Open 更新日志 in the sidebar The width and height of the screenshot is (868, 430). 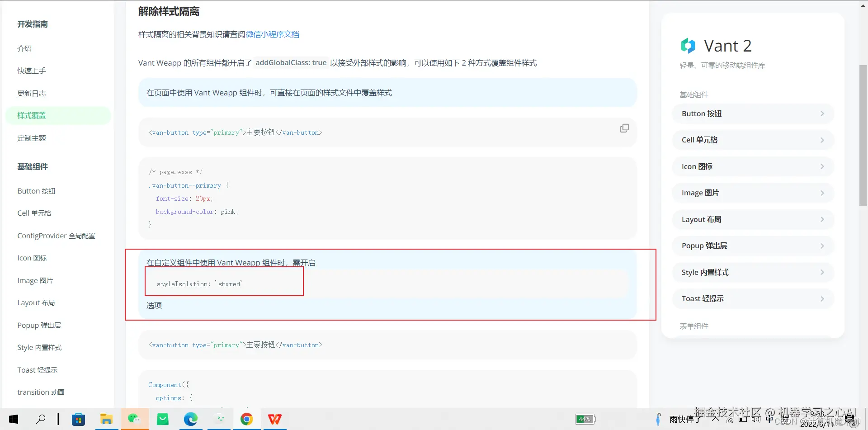coord(32,93)
